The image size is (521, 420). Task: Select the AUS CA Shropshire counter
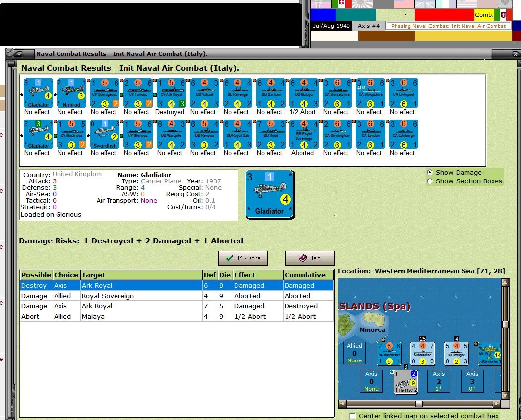[x=370, y=93]
